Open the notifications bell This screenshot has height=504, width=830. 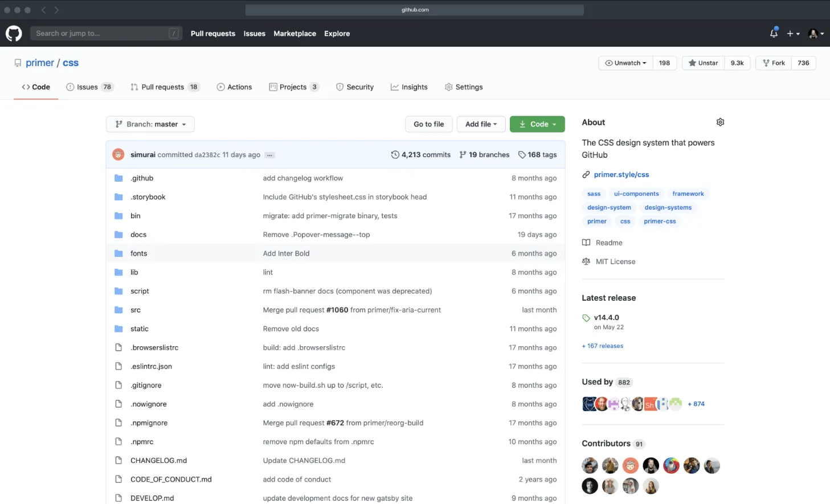[x=774, y=33]
